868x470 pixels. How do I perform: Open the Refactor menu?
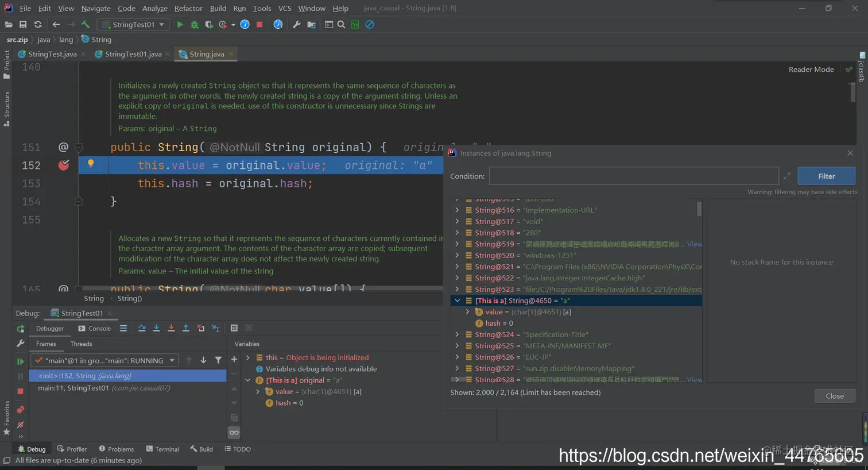pos(188,8)
